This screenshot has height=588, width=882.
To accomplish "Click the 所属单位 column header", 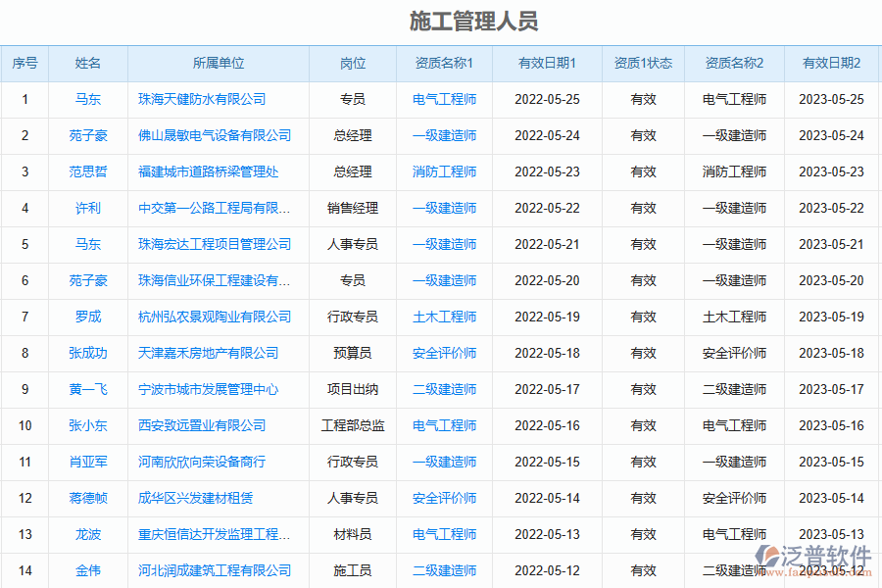I will [219, 63].
